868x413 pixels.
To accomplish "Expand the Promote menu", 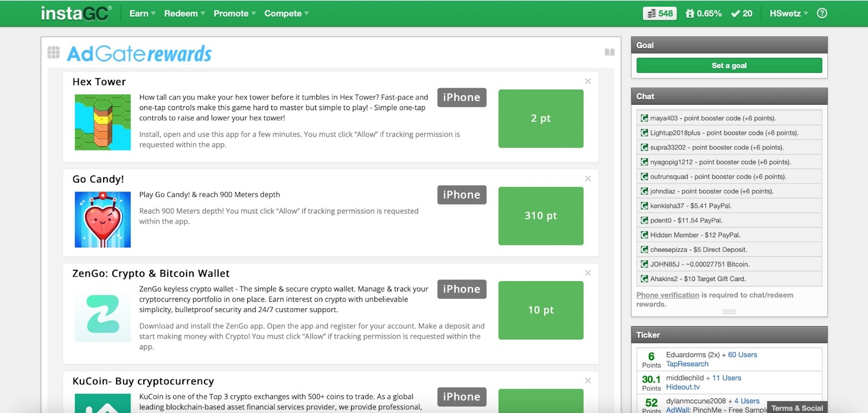I will tap(234, 14).
